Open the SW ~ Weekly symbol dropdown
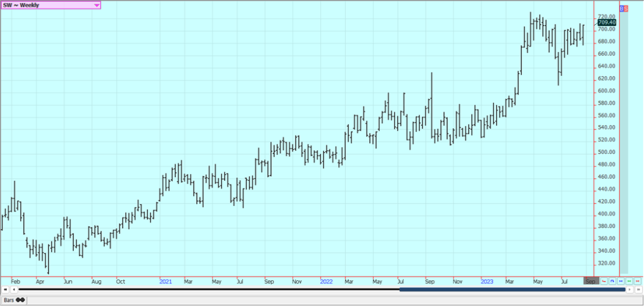Image resolution: width=644 pixels, height=306 pixels. pos(50,5)
